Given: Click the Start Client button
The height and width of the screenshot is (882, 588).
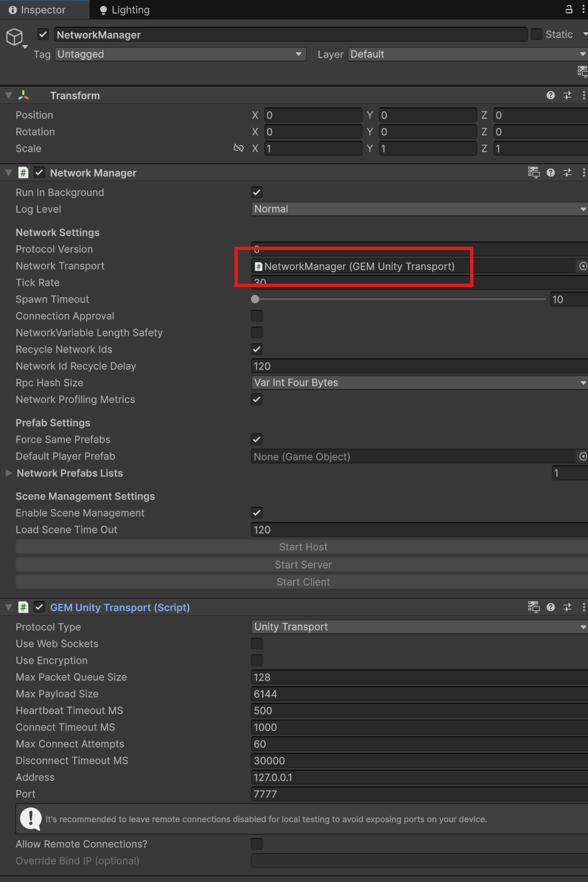Looking at the screenshot, I should (x=303, y=582).
